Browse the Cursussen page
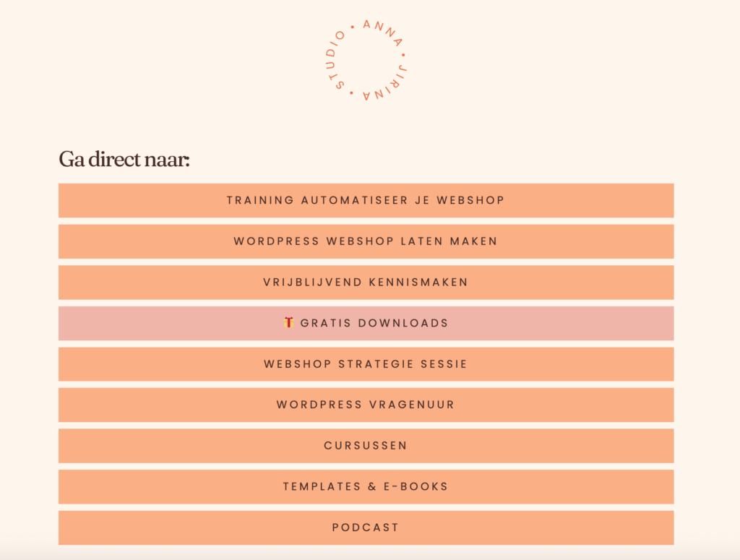 coord(366,446)
